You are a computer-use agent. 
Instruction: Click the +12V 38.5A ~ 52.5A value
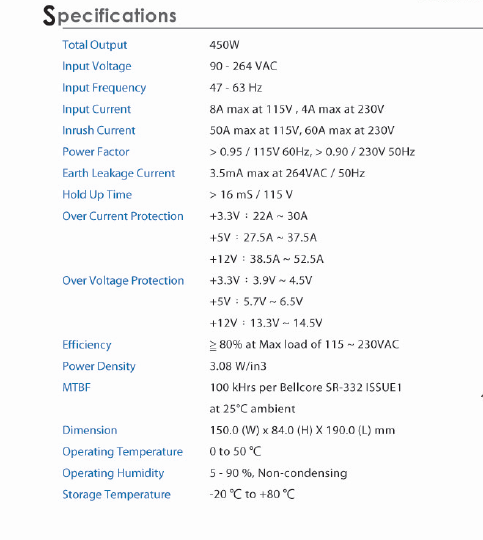click(267, 259)
